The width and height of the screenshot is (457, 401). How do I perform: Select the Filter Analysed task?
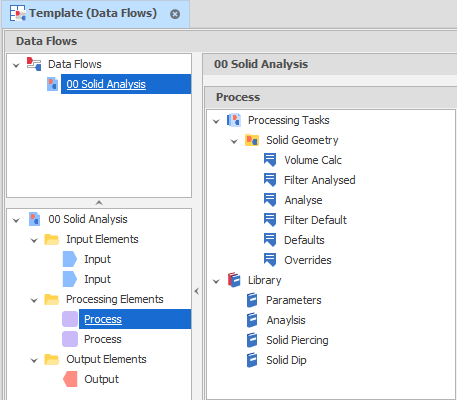(x=320, y=180)
